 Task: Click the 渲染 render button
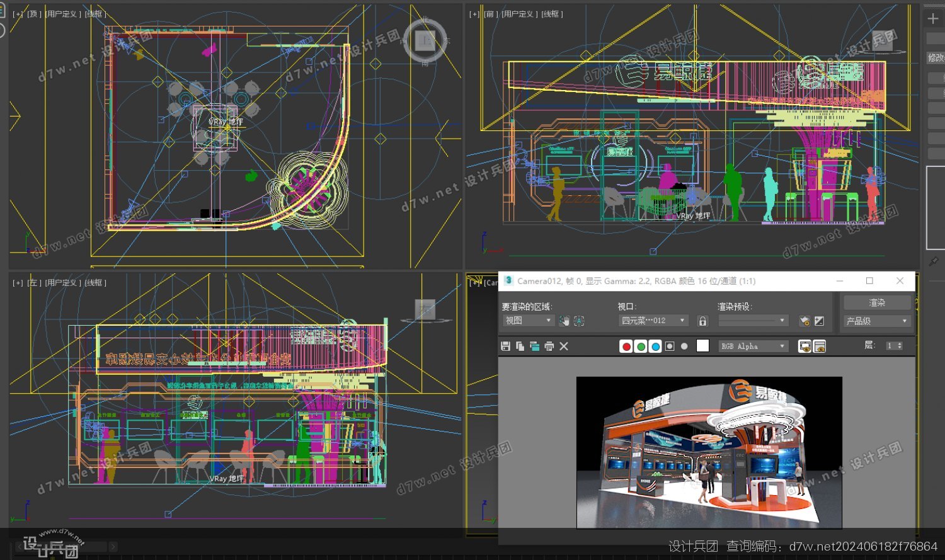tap(877, 302)
